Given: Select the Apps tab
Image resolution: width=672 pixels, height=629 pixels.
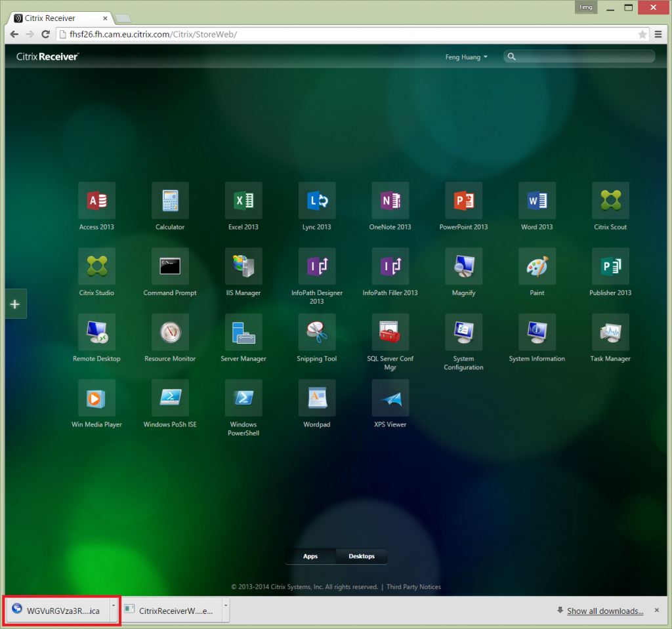Looking at the screenshot, I should [310, 556].
